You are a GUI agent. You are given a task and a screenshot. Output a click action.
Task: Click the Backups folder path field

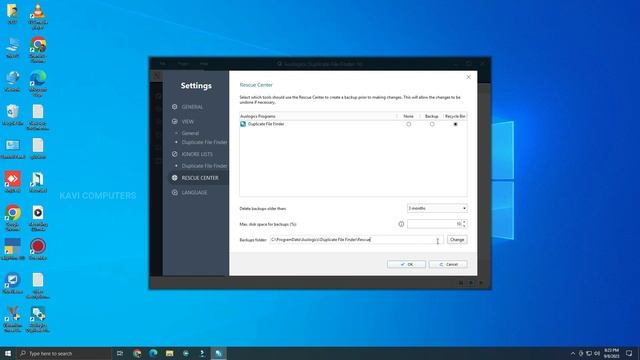pyautogui.click(x=356, y=240)
